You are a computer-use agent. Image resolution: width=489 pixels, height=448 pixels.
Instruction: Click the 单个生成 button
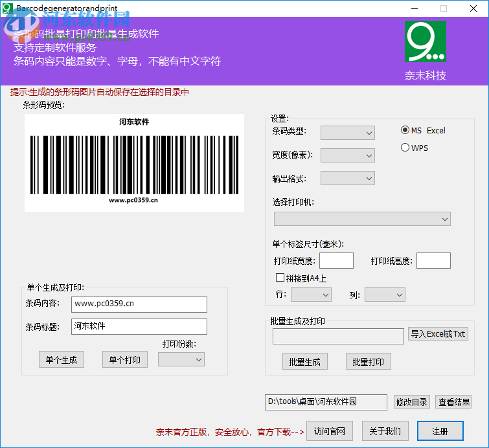coord(62,359)
